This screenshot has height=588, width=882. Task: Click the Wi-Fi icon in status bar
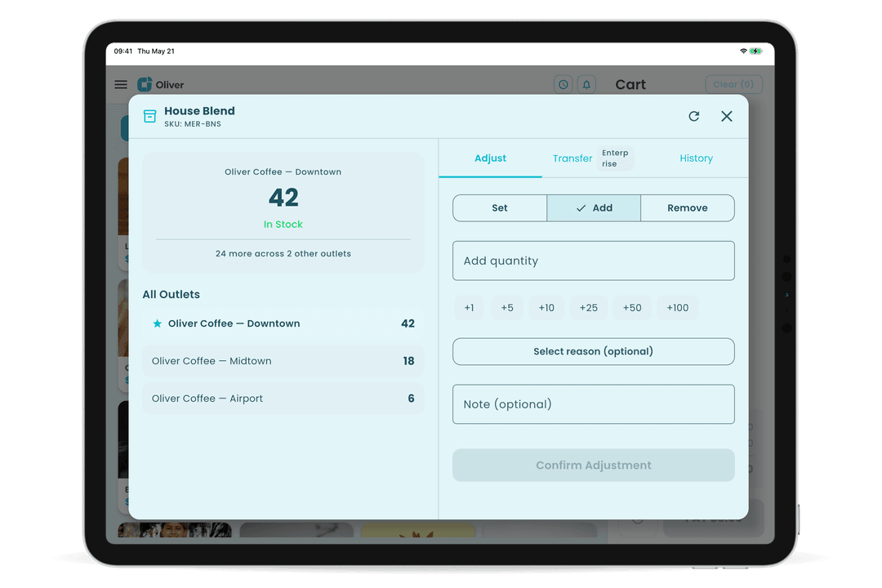(x=744, y=51)
